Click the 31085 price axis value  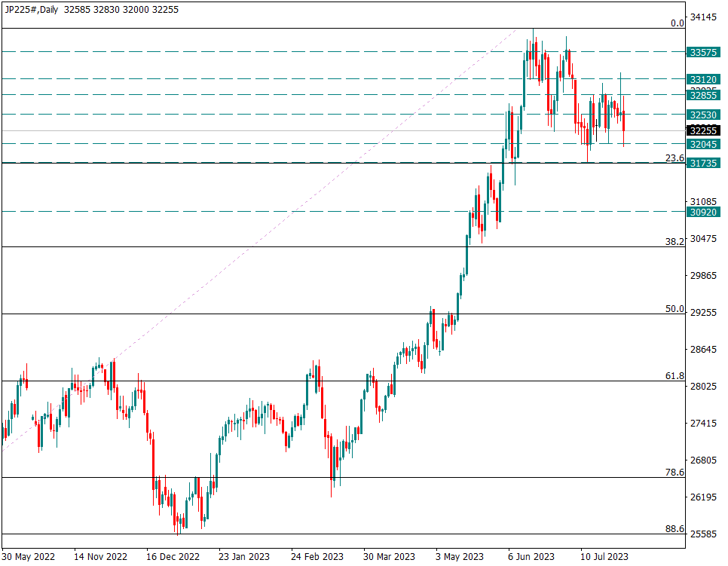pos(703,202)
